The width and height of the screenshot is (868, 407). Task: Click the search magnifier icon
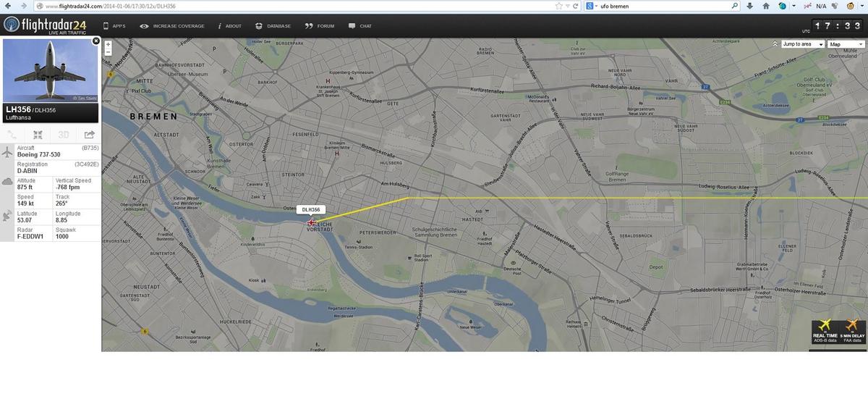click(735, 6)
